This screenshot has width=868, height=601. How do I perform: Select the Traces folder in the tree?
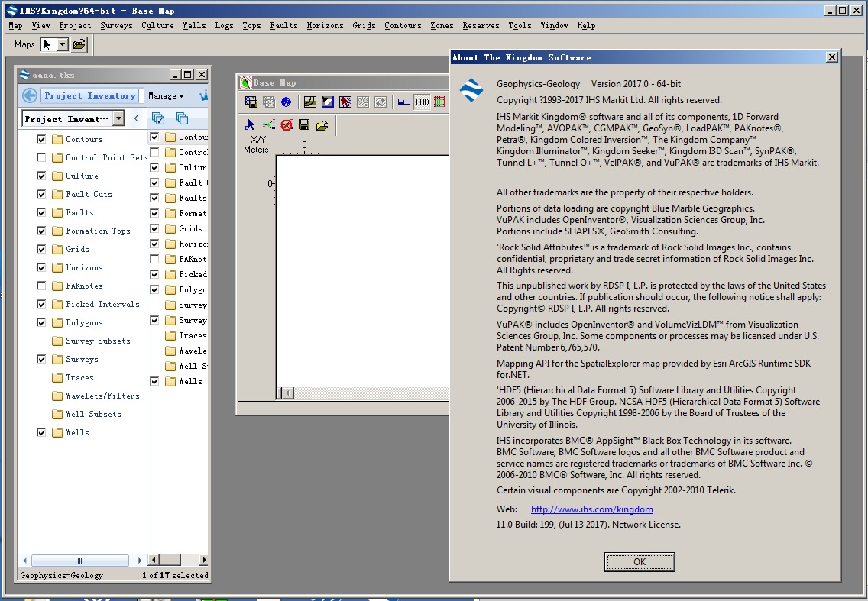(x=73, y=377)
